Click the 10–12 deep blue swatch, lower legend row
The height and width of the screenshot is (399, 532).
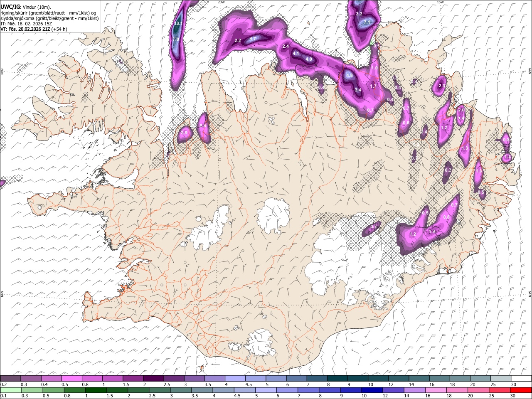372,390
